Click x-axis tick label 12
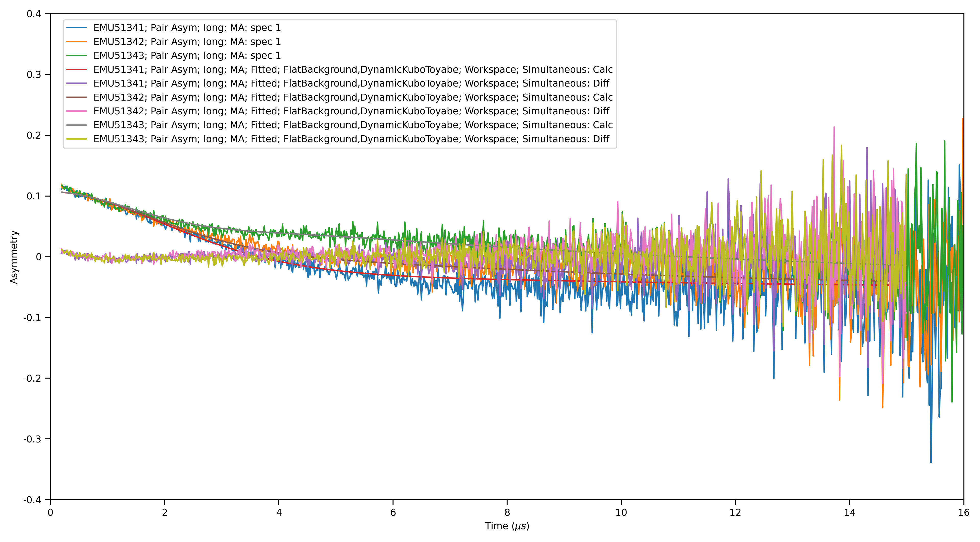 tap(735, 512)
